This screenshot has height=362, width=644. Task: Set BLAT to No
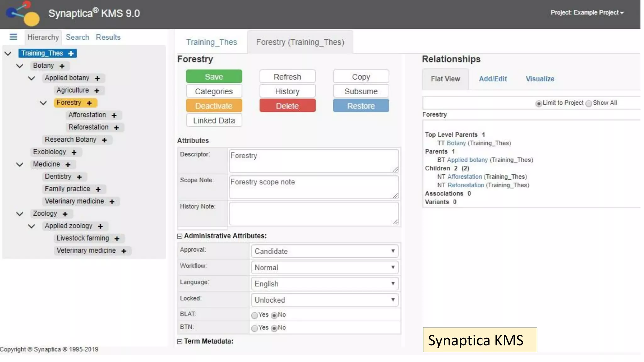click(x=274, y=315)
